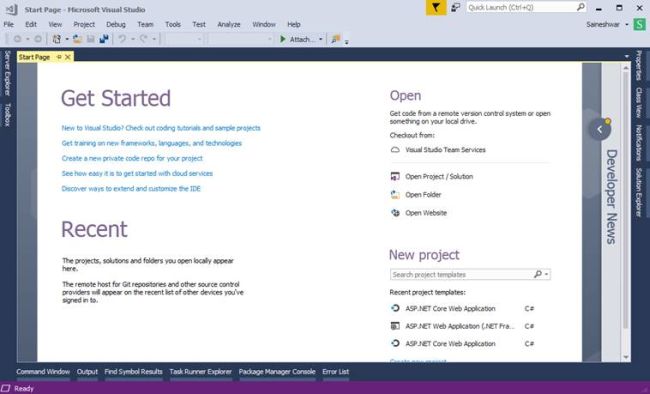Click Discover ways to extend the IDE link

[131, 189]
